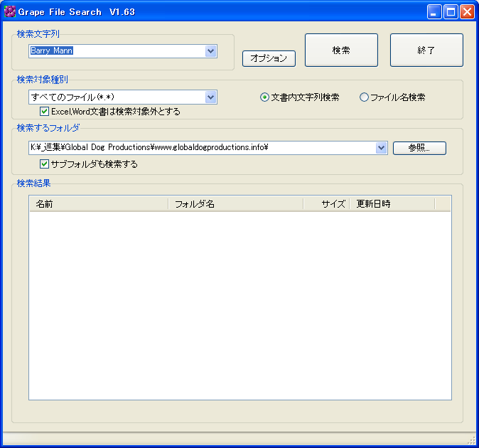This screenshot has height=448, width=479.
Task: Select the 文書内文字列検索 radio button
Action: click(x=265, y=97)
